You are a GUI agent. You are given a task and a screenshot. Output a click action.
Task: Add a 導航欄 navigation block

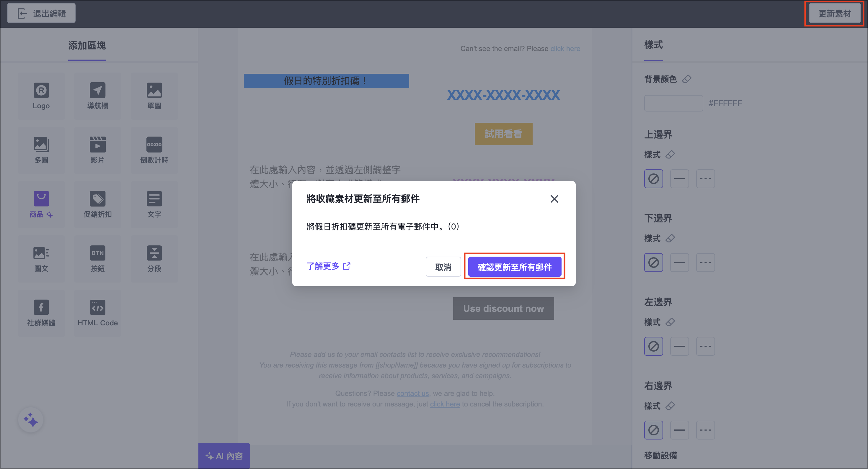coord(97,96)
